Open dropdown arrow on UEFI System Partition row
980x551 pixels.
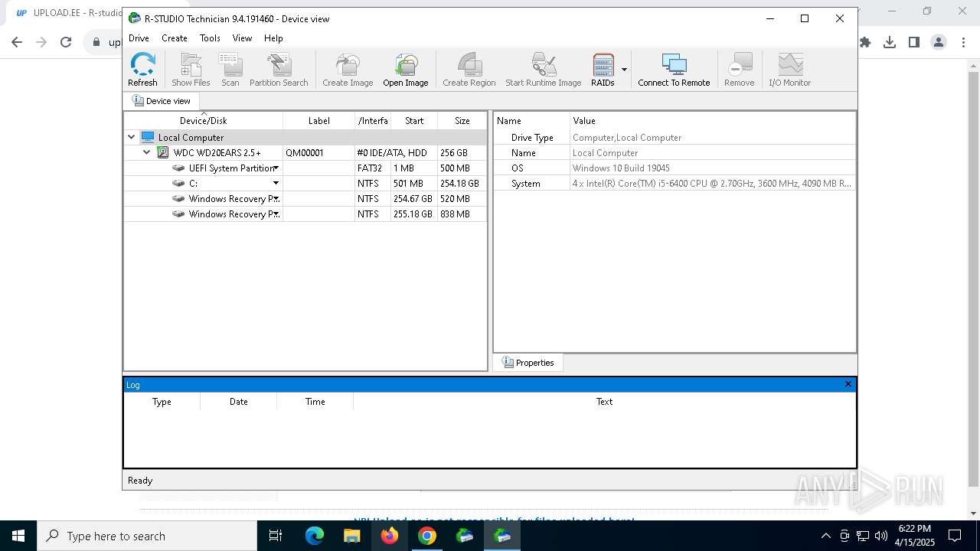point(276,168)
